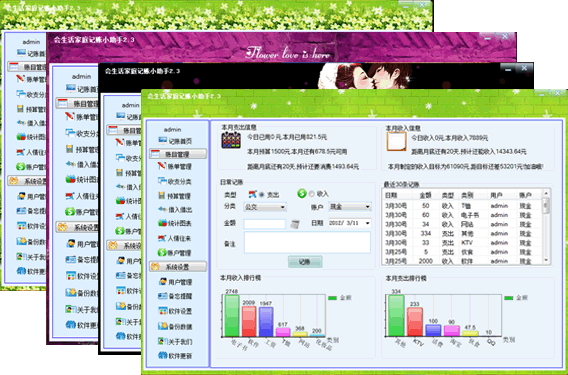568x375 pixels.
Task: Open 备份数据 icon in the front green window
Action: 163,326
